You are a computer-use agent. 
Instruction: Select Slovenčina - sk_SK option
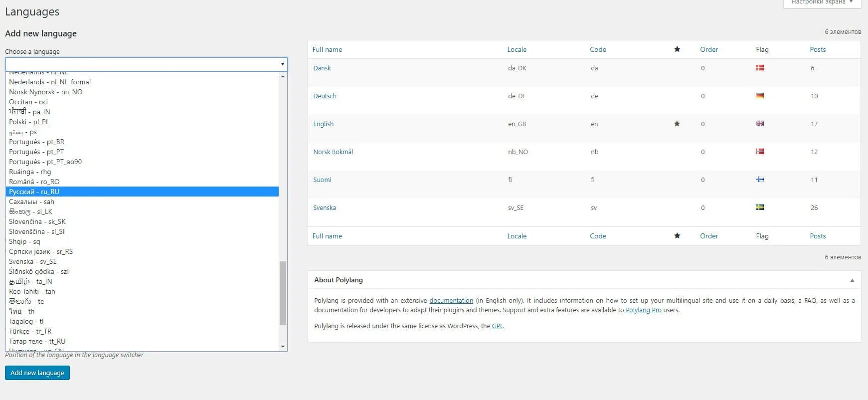click(142, 221)
